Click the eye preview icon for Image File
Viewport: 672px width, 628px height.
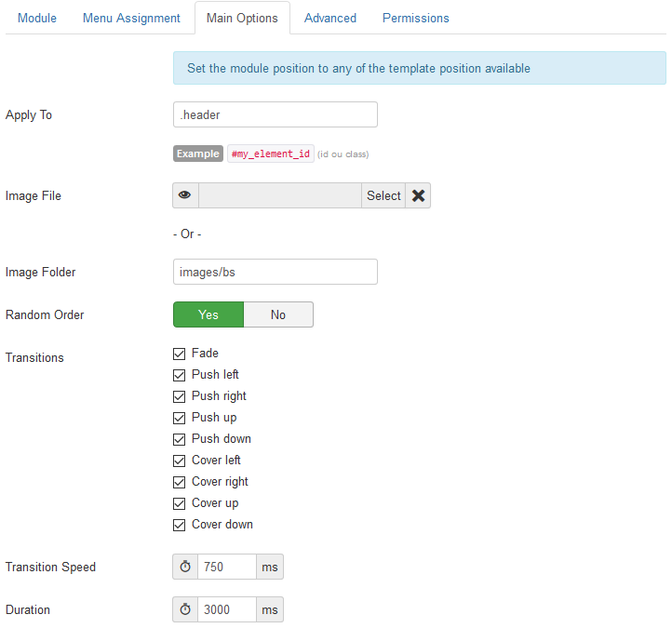point(185,195)
